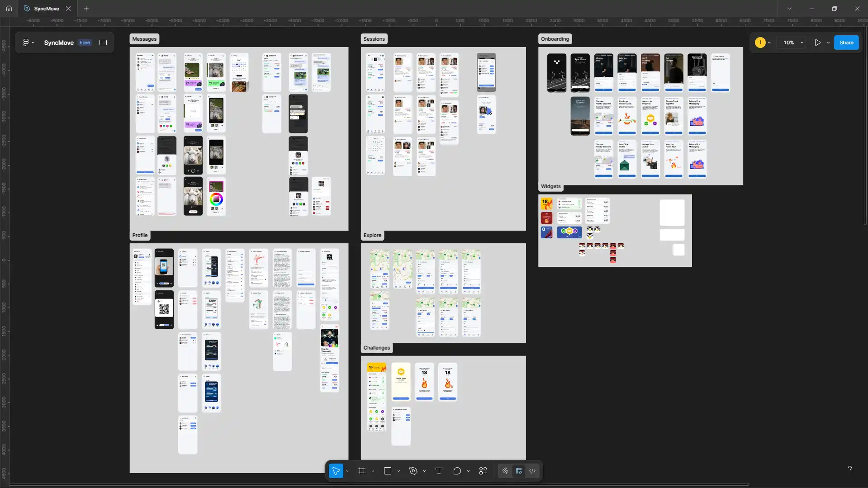Expand the Figma main menu

28,43
